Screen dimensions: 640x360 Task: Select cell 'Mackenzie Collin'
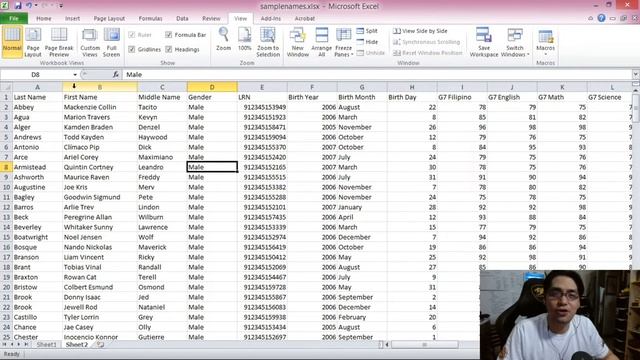tap(100, 107)
